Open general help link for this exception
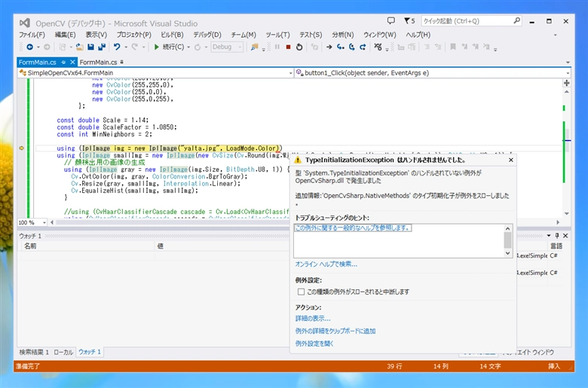Image resolution: width=588 pixels, height=388 pixels. coord(353,228)
